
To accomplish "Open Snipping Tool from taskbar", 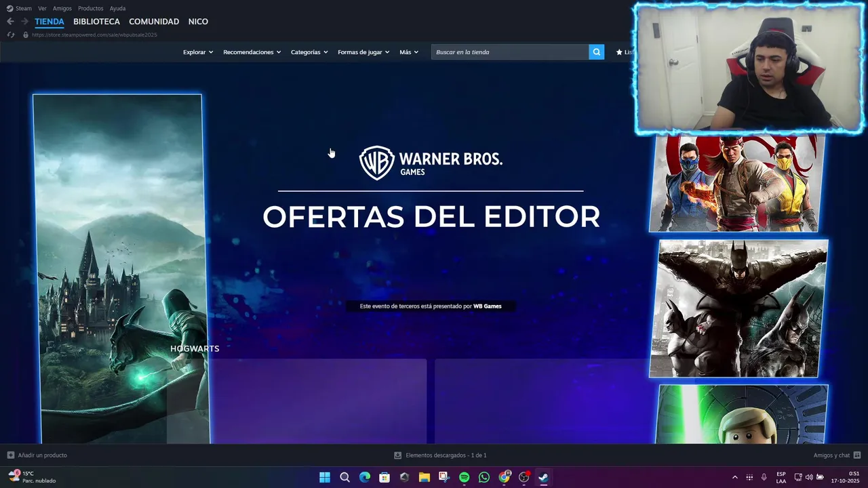I will click(444, 477).
